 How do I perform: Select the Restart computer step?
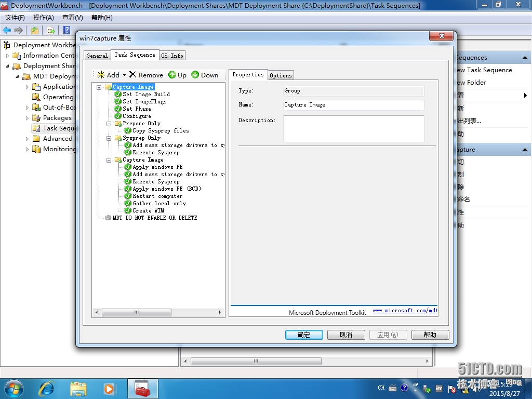pyautogui.click(x=157, y=196)
